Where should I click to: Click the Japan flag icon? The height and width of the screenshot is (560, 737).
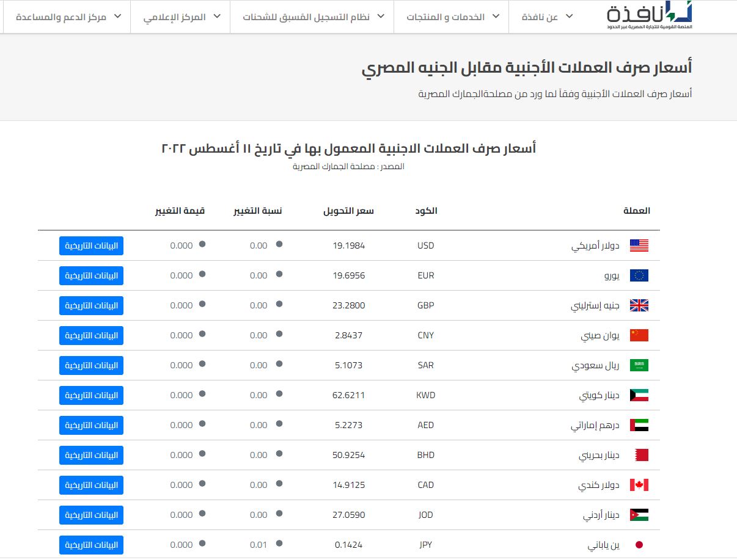(639, 545)
